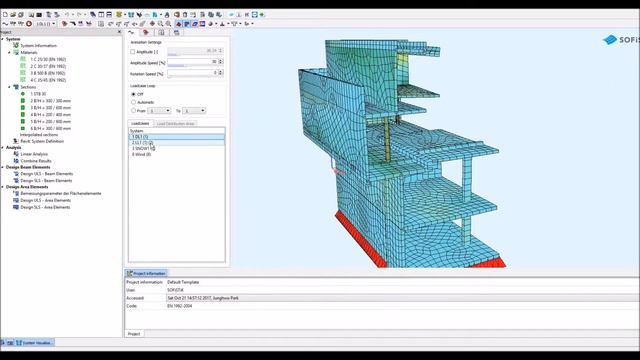Screen dimensions: 640x360
Task: Click the New file icon in top toolbar
Action: (5, 15)
